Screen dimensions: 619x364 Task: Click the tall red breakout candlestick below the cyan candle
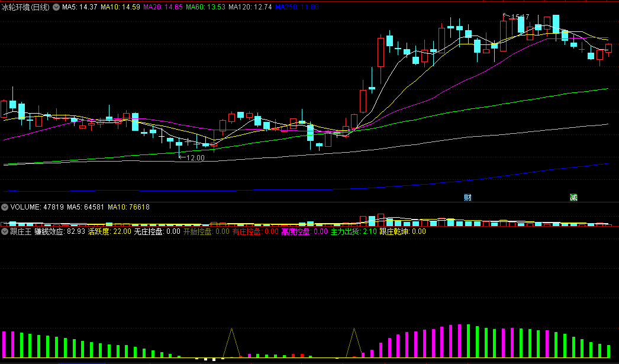point(381,52)
